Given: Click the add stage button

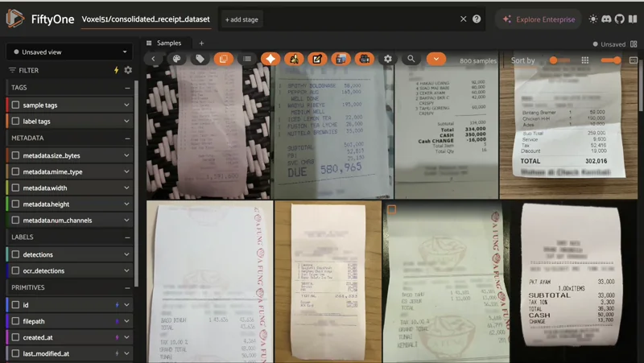Looking at the screenshot, I should pos(241,19).
